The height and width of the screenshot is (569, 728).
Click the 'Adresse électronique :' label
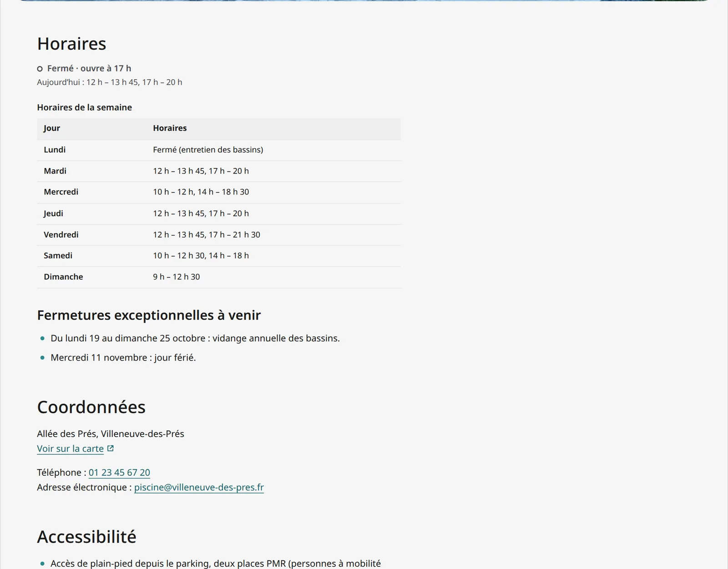click(x=84, y=487)
